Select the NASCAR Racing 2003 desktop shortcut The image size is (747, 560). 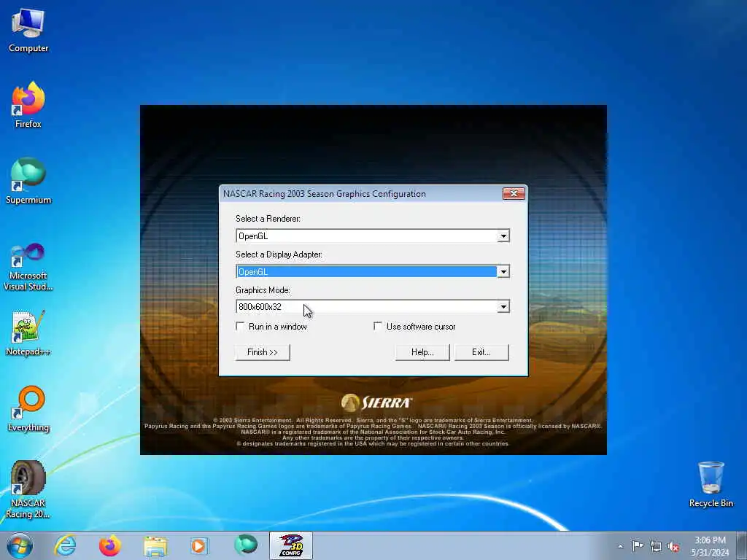(x=28, y=489)
